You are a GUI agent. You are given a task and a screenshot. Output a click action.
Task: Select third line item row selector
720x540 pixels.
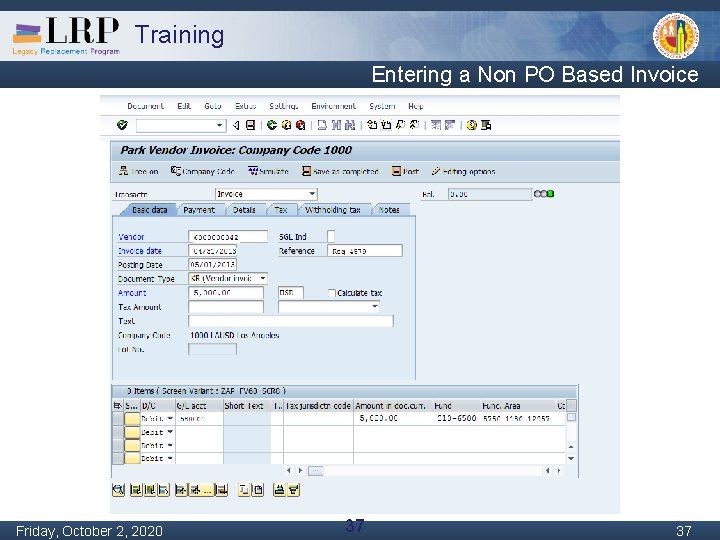118,445
